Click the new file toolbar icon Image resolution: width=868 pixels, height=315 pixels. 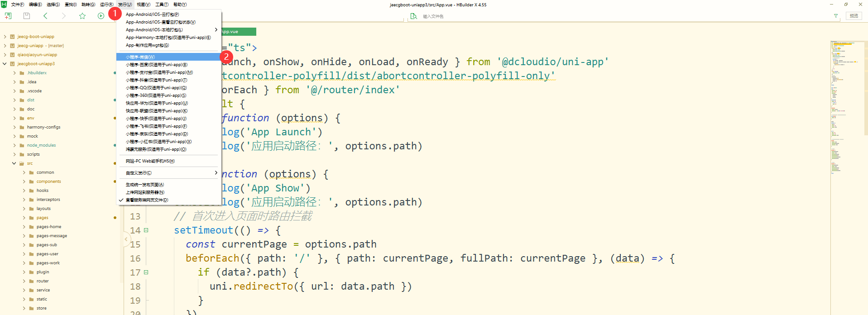coord(8,16)
